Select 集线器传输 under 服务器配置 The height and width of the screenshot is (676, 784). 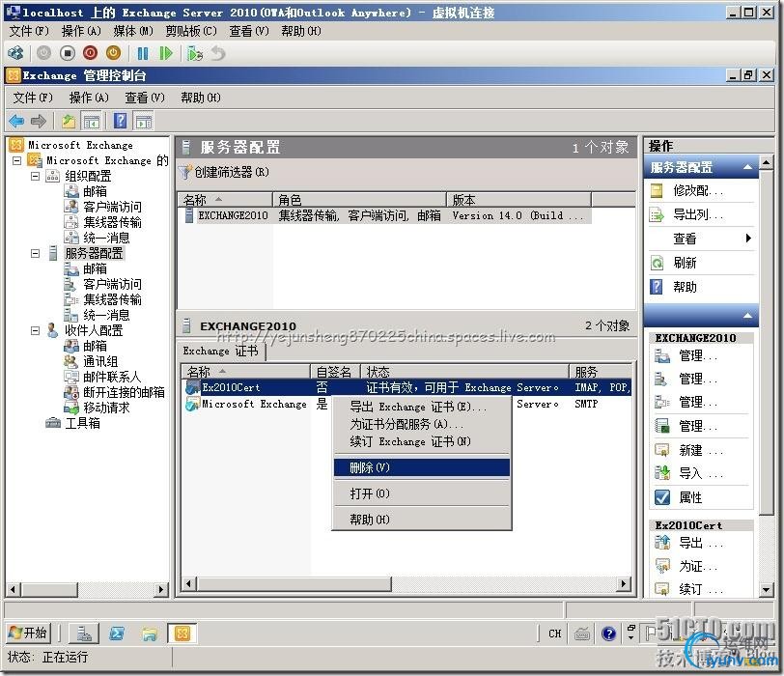pyautogui.click(x=112, y=299)
